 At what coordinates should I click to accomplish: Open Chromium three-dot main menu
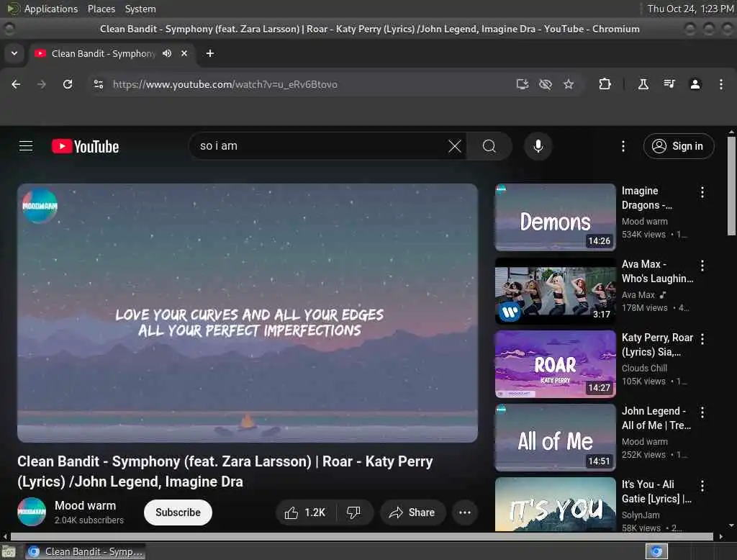coord(721,84)
